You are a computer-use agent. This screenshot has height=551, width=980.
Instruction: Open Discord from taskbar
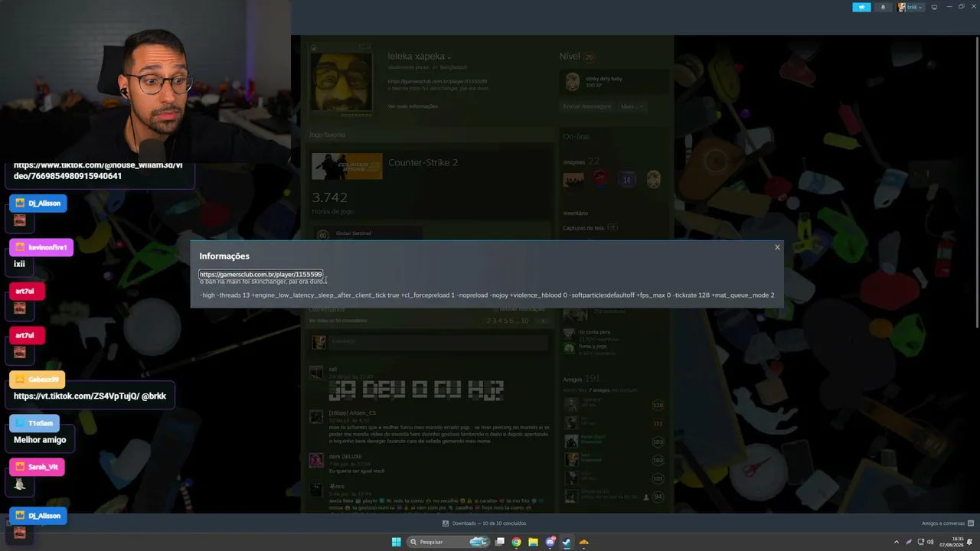pyautogui.click(x=550, y=542)
